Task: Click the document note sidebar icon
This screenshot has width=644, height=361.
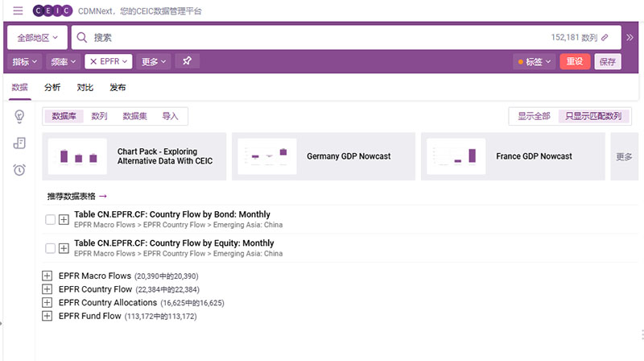Action: (19, 143)
